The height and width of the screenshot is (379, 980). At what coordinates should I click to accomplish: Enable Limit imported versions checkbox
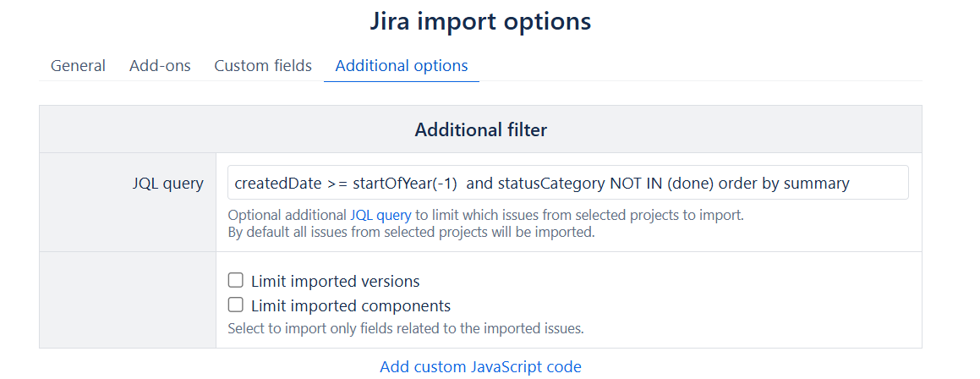click(x=236, y=280)
